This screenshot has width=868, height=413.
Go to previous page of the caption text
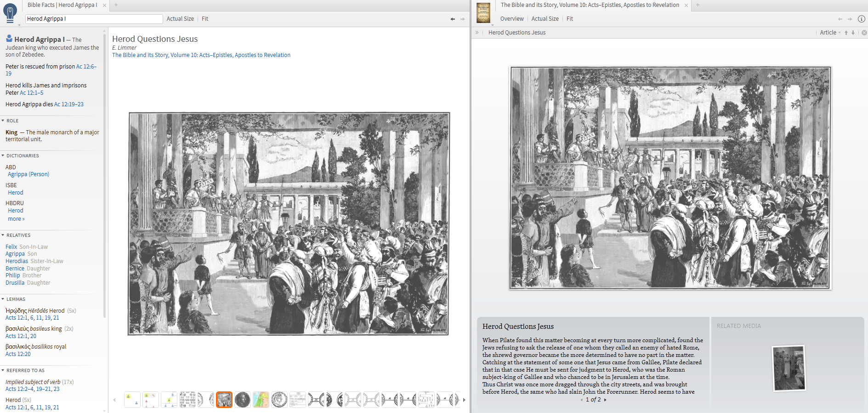pos(581,400)
